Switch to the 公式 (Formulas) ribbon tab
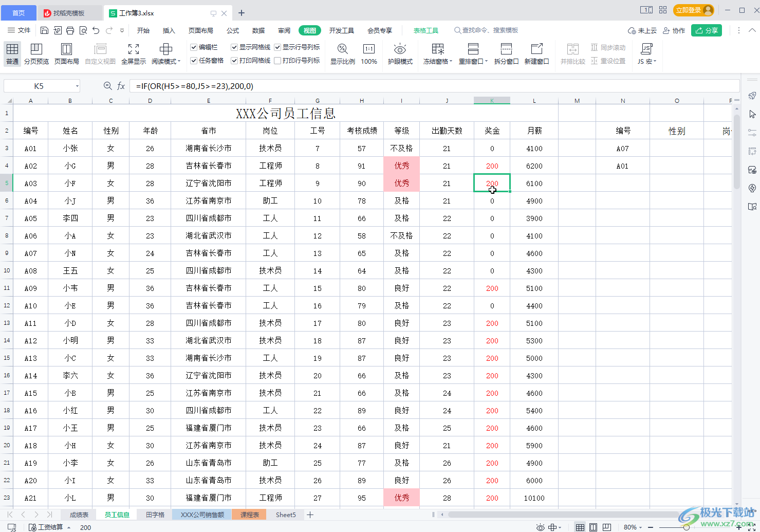The height and width of the screenshot is (532, 760). point(233,30)
